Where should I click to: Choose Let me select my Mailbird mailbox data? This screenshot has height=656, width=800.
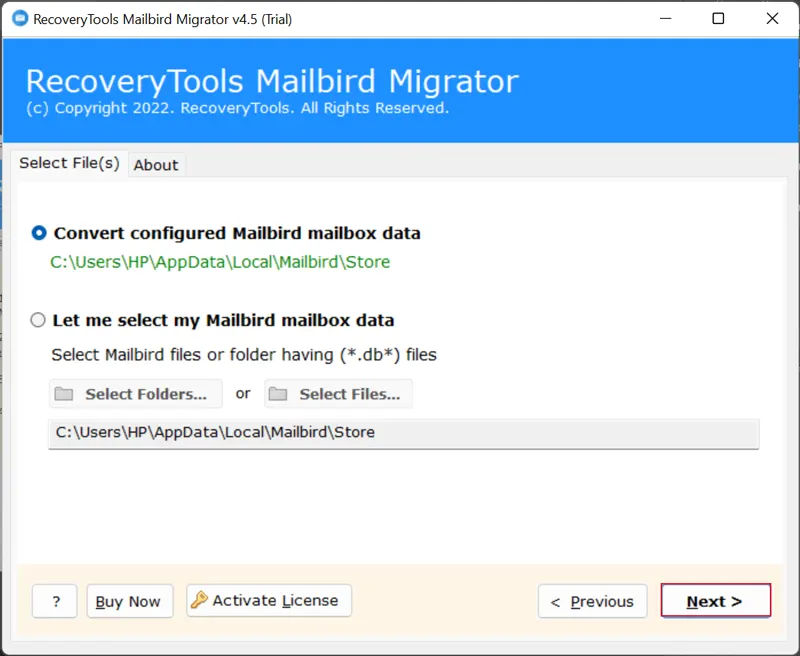coord(39,321)
